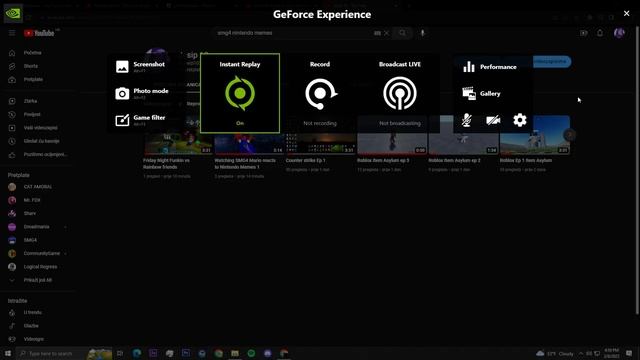This screenshot has width=640, height=360.
Task: Clear the YouTube search text
Action: (x=387, y=33)
